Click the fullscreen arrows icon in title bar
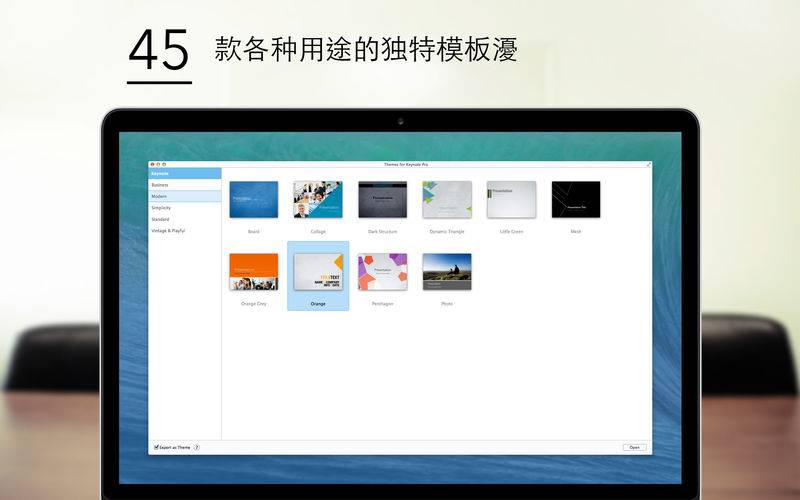 [x=648, y=164]
